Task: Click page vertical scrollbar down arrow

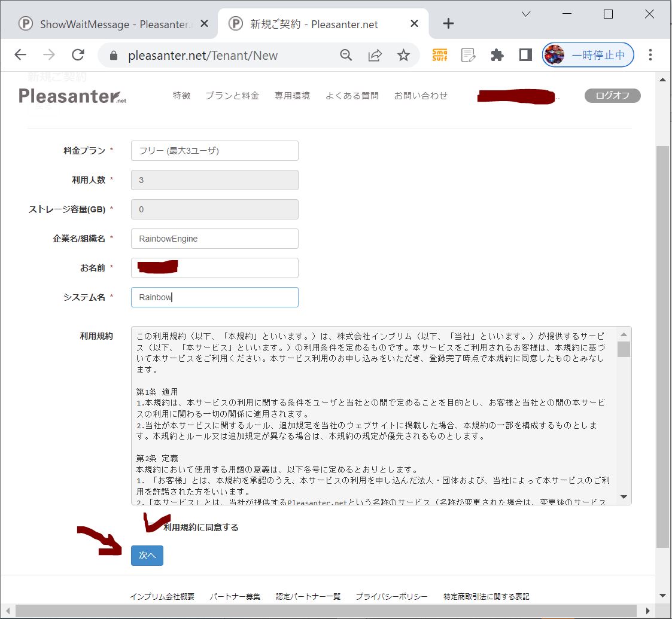Action: tap(662, 596)
